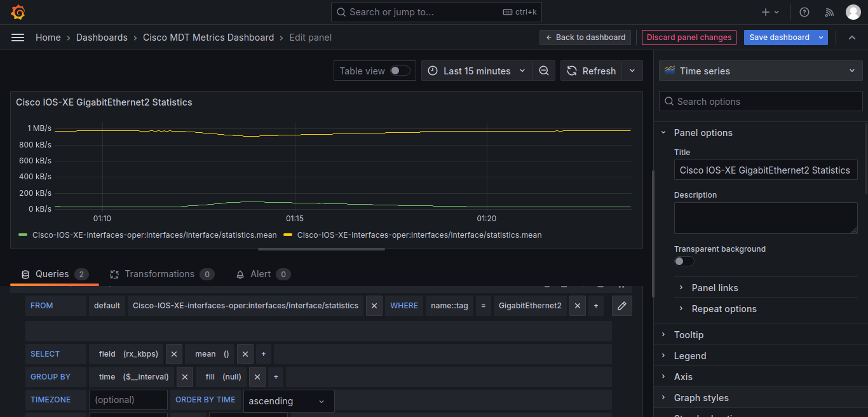Click Save dashboard button

coord(780,38)
